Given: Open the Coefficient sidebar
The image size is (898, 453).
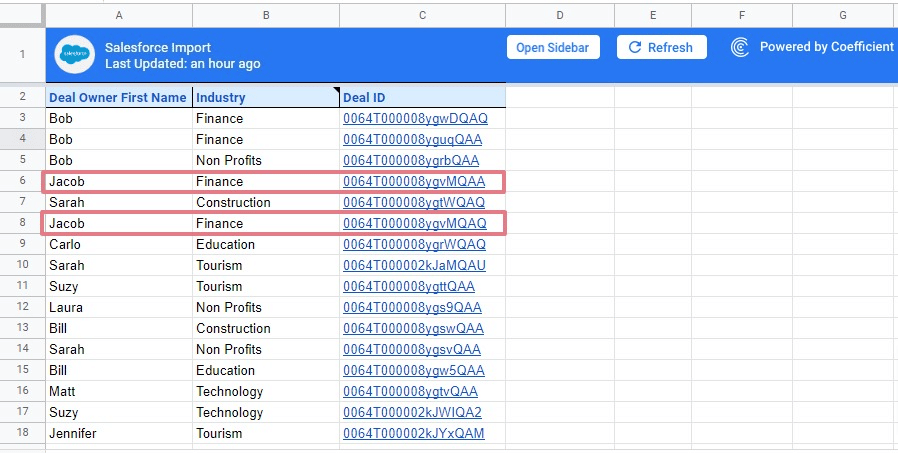Looking at the screenshot, I should point(553,47).
